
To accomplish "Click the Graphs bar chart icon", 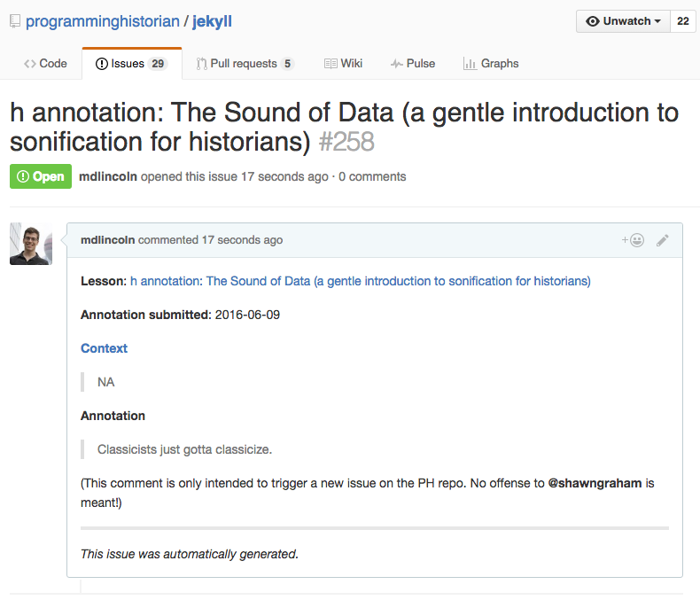I will 470,64.
